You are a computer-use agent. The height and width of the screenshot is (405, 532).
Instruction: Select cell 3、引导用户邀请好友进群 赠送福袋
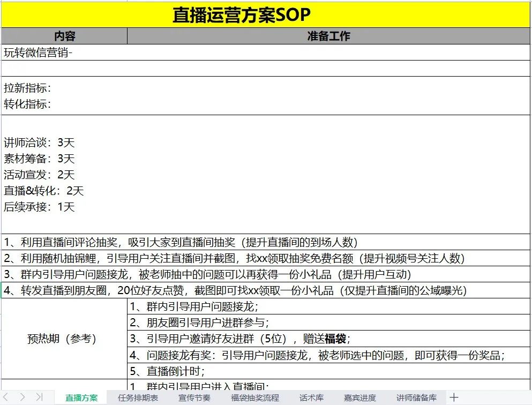[328, 339]
